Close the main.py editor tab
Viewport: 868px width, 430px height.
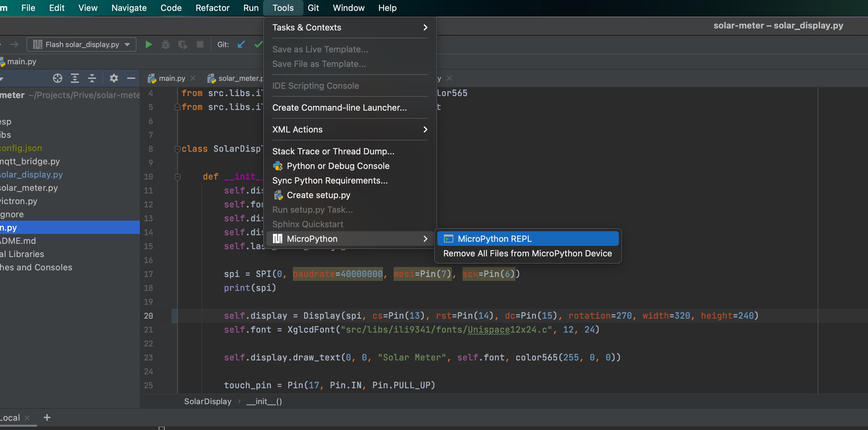(193, 78)
